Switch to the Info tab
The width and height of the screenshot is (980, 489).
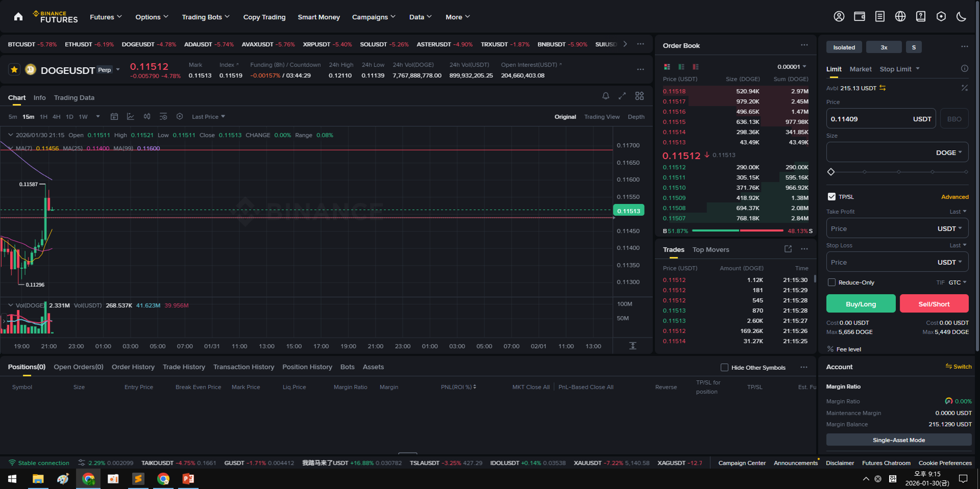point(39,98)
